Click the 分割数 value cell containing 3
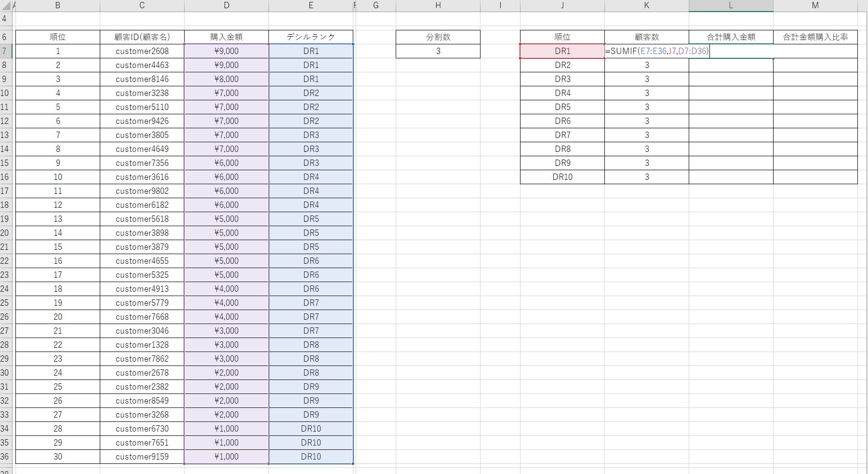This screenshot has width=868, height=474. [438, 51]
